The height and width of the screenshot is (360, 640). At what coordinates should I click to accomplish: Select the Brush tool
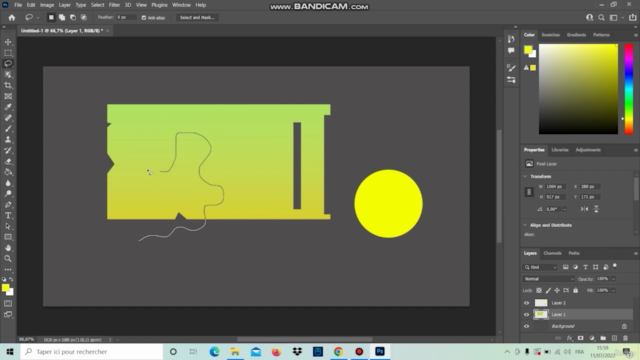[x=8, y=129]
